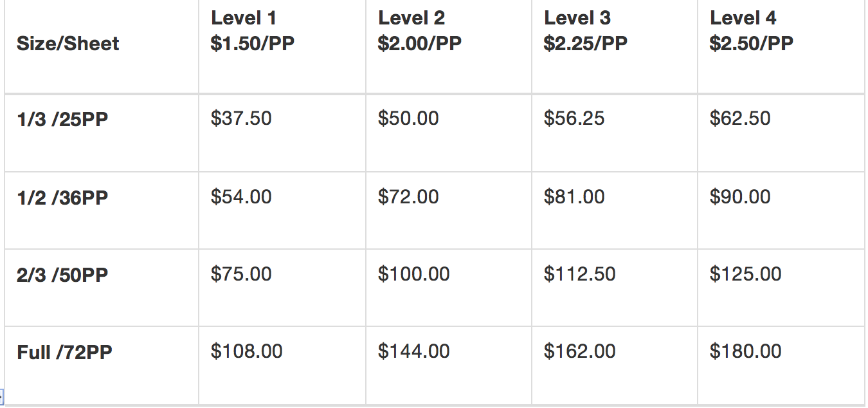Click the 1/2 /36PP row label
The width and height of the screenshot is (868, 408).
click(x=62, y=198)
